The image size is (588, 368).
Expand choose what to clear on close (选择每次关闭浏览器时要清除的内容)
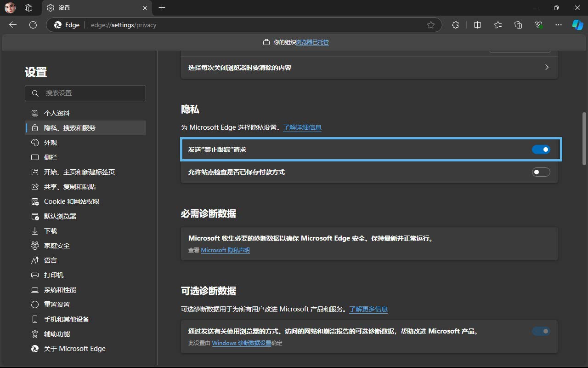click(369, 68)
